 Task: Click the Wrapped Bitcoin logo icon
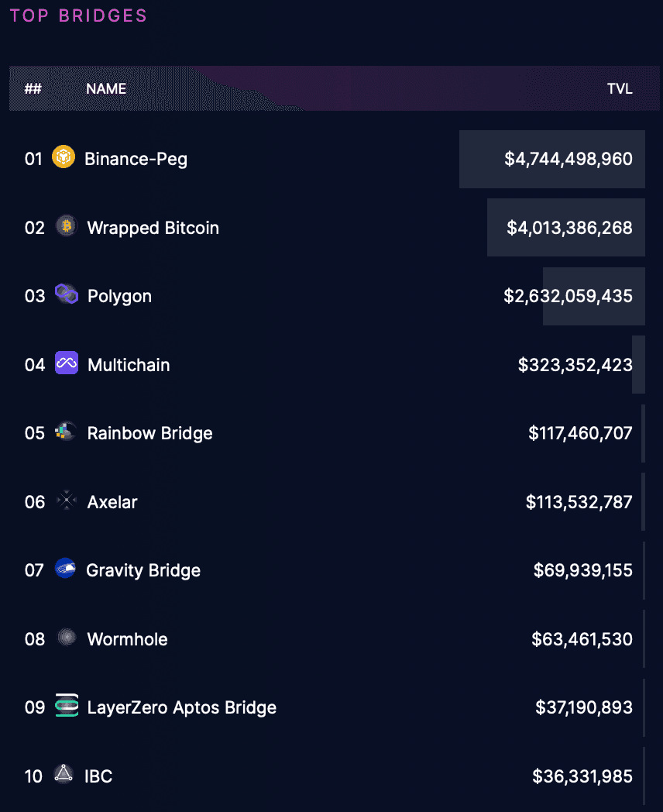pyautogui.click(x=67, y=226)
